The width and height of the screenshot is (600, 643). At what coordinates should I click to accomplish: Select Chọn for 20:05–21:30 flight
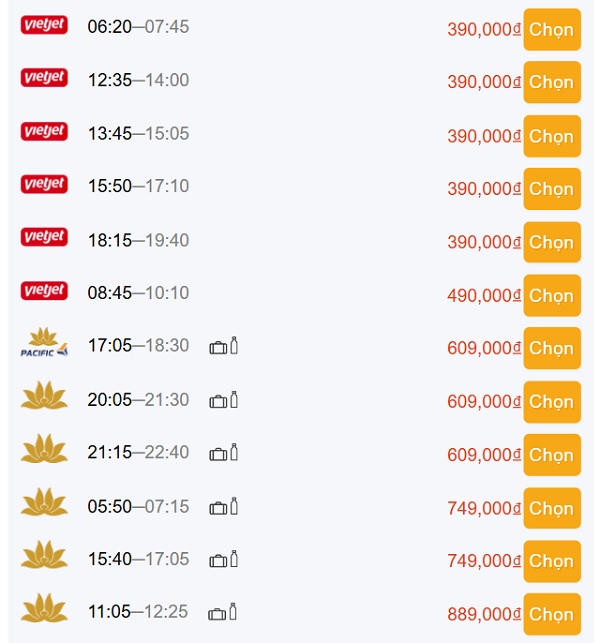click(x=552, y=402)
